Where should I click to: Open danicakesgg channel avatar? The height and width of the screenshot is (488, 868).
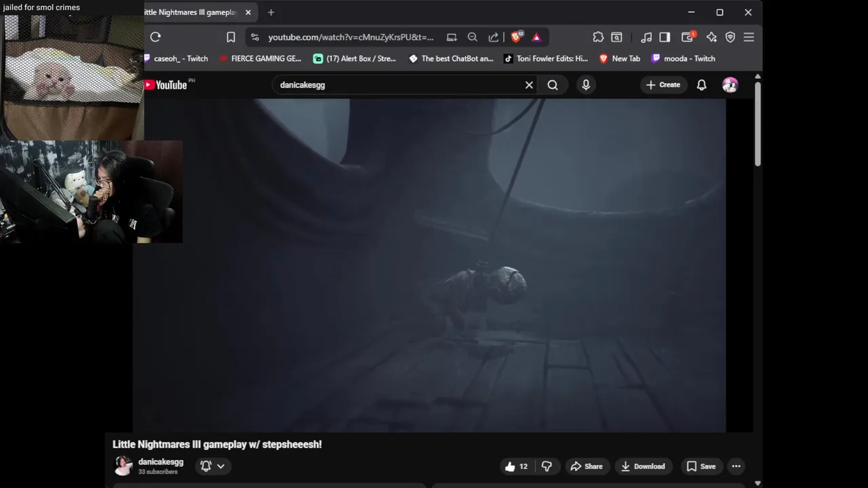[x=123, y=466]
